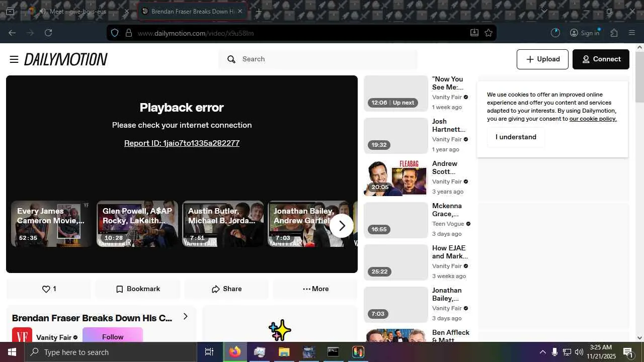Click the circular icon left of Sign in
This screenshot has width=644, height=362.
[x=555, y=33]
